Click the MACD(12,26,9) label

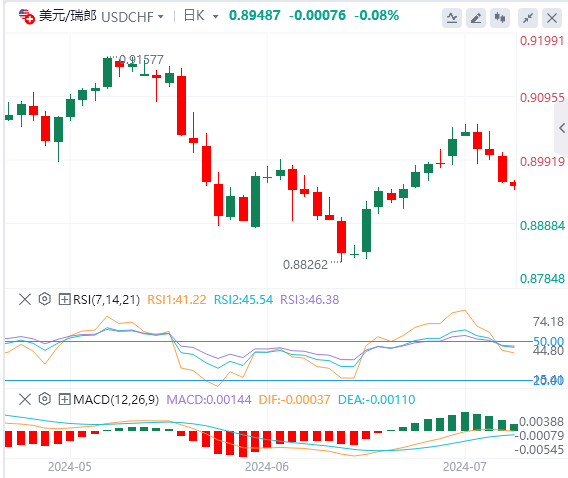(116, 400)
